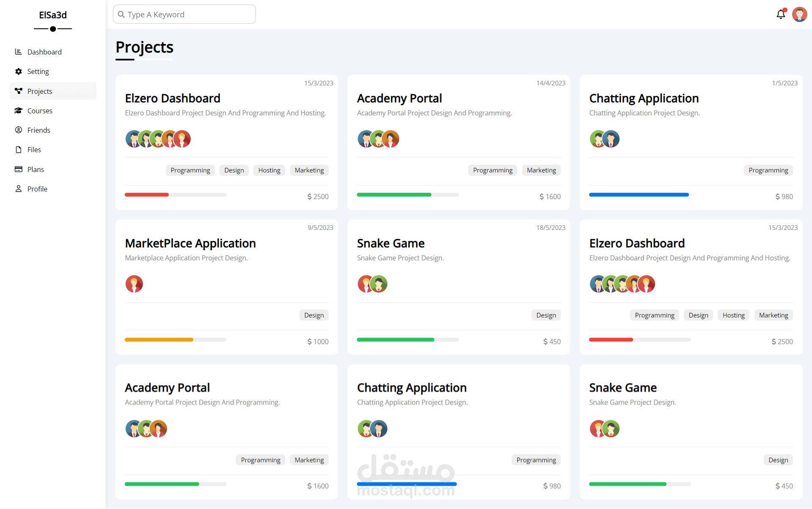Click the red progress bar on the first Elzero Dashboard card
This screenshot has width=812, height=509.
tap(147, 195)
